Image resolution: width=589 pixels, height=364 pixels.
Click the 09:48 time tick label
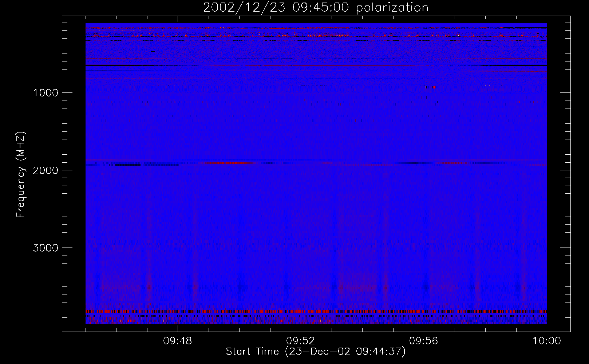(178, 341)
